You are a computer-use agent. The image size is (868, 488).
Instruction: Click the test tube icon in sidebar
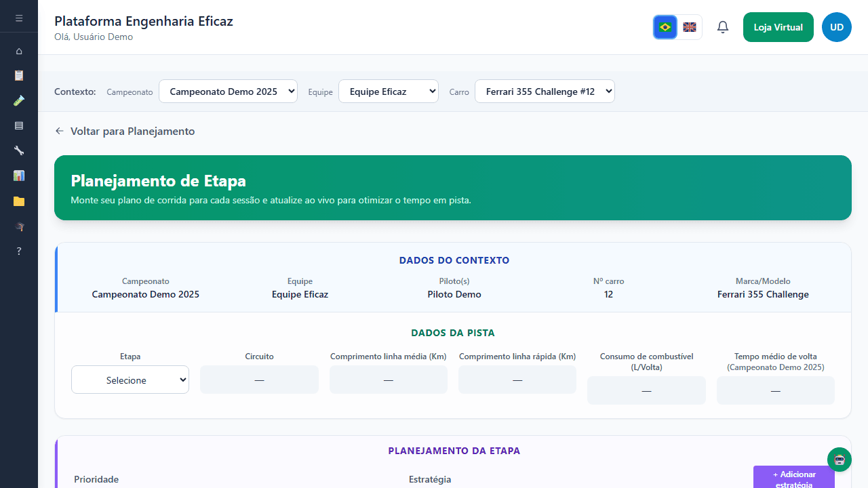point(19,100)
